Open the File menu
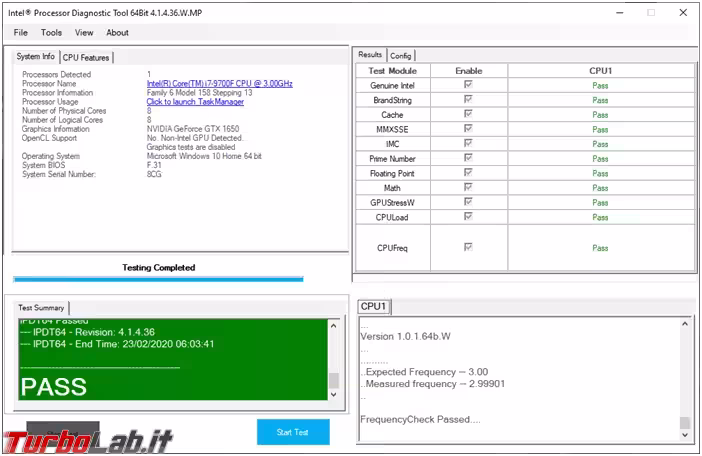 click(x=21, y=33)
